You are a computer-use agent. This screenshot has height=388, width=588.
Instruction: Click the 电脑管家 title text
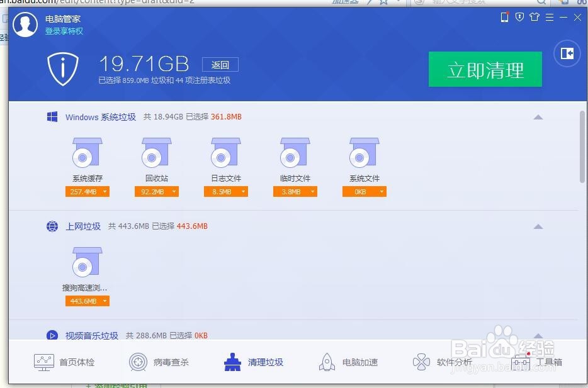point(62,19)
